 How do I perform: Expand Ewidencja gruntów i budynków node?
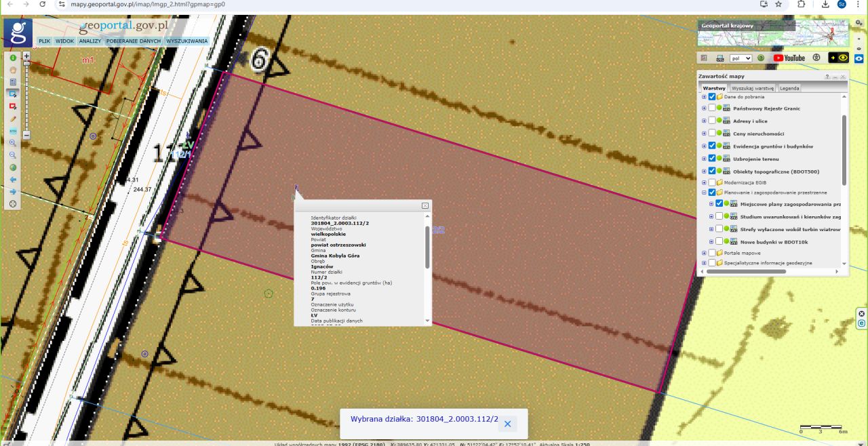(x=705, y=146)
